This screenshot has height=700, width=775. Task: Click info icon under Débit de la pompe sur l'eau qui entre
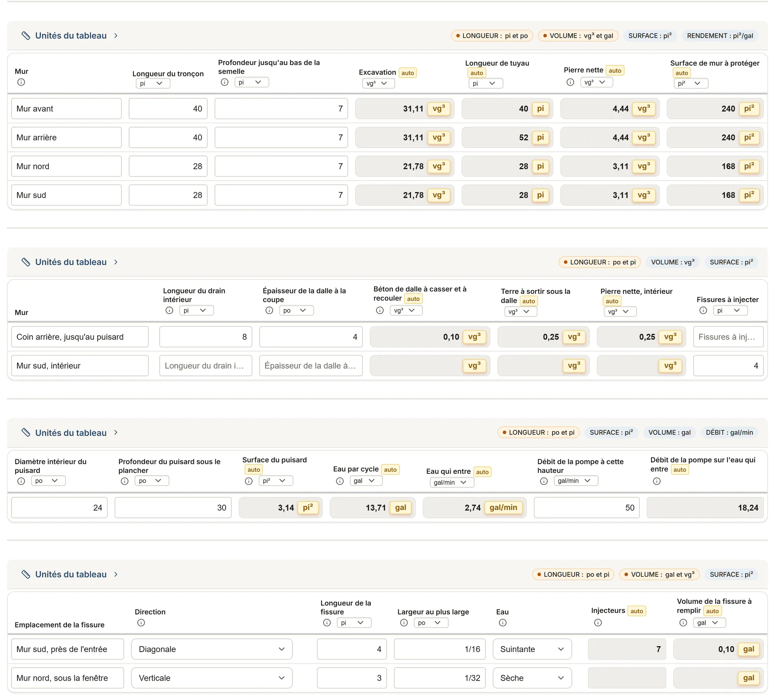point(657,481)
